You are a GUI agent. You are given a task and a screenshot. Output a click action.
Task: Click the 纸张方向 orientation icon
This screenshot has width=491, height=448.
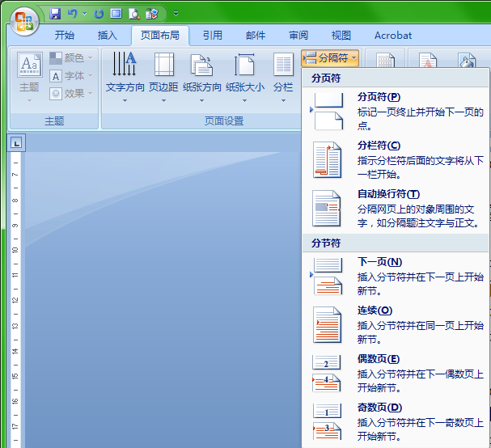click(201, 66)
